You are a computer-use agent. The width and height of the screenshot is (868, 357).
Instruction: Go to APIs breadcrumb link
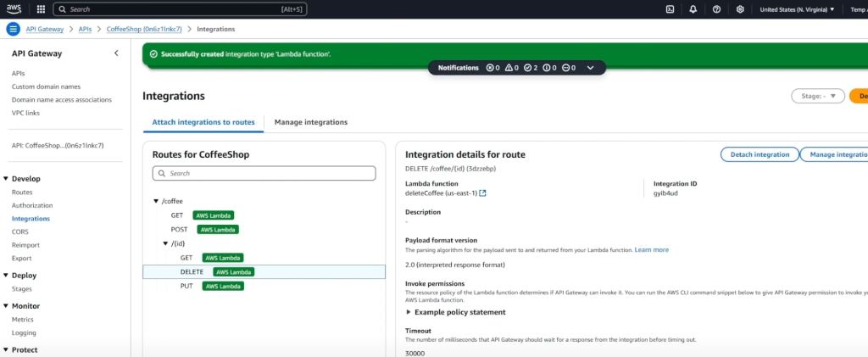[86, 29]
